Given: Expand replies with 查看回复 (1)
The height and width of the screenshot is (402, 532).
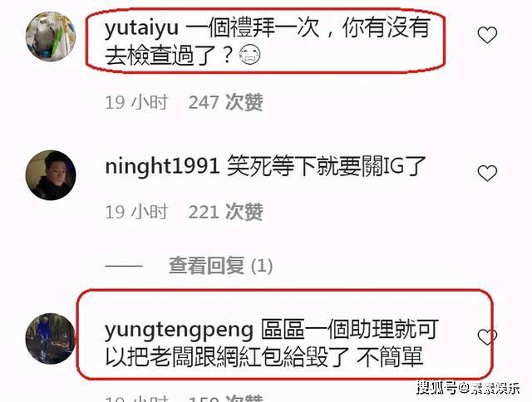Looking at the screenshot, I should pyautogui.click(x=221, y=266).
